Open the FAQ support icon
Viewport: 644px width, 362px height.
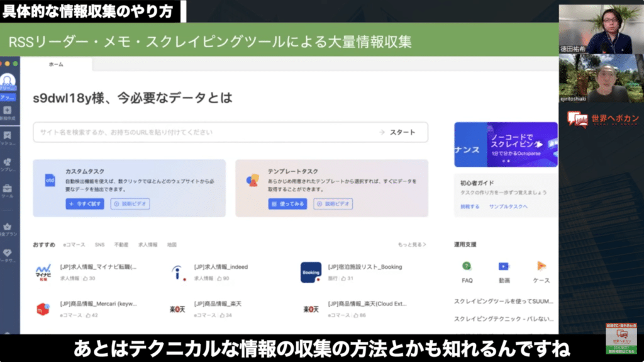tap(467, 266)
